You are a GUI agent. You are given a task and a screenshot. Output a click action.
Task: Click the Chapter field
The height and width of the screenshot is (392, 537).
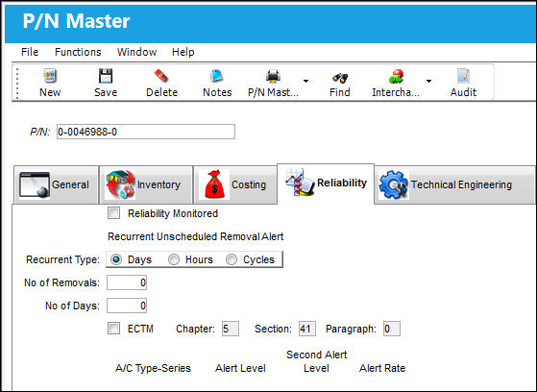231,329
